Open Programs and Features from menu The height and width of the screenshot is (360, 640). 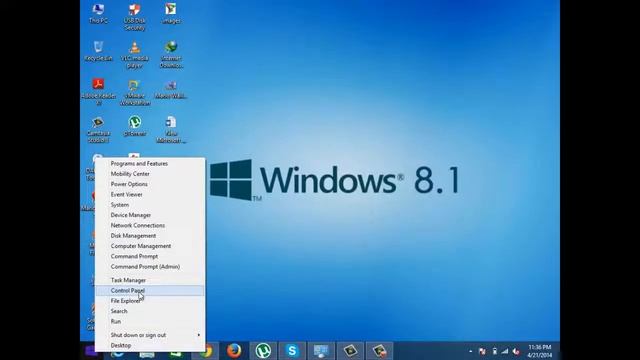(150, 163)
